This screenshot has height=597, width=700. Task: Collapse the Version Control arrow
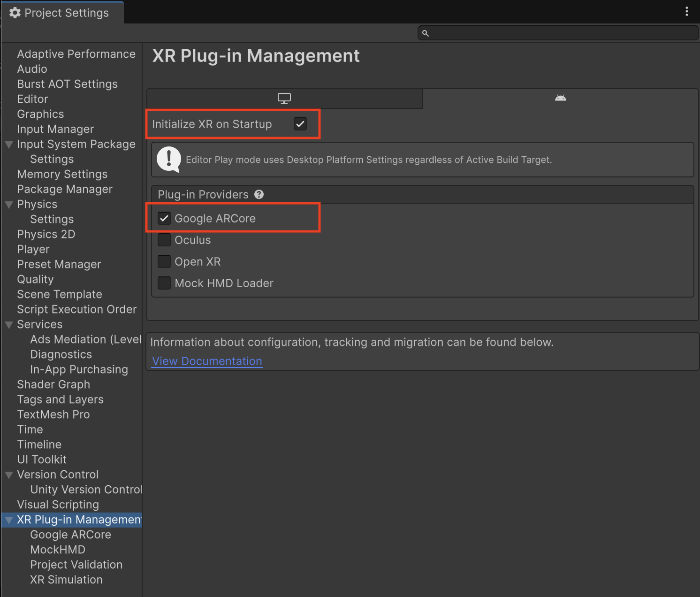click(9, 475)
